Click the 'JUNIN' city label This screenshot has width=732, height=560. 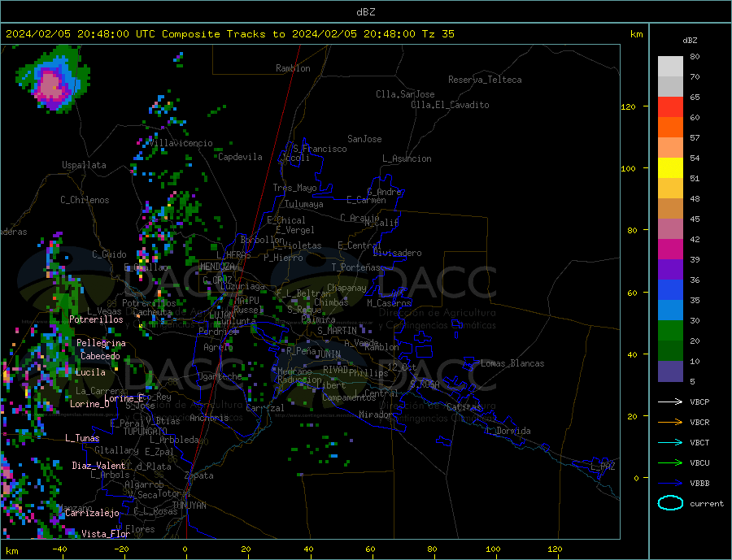(329, 354)
